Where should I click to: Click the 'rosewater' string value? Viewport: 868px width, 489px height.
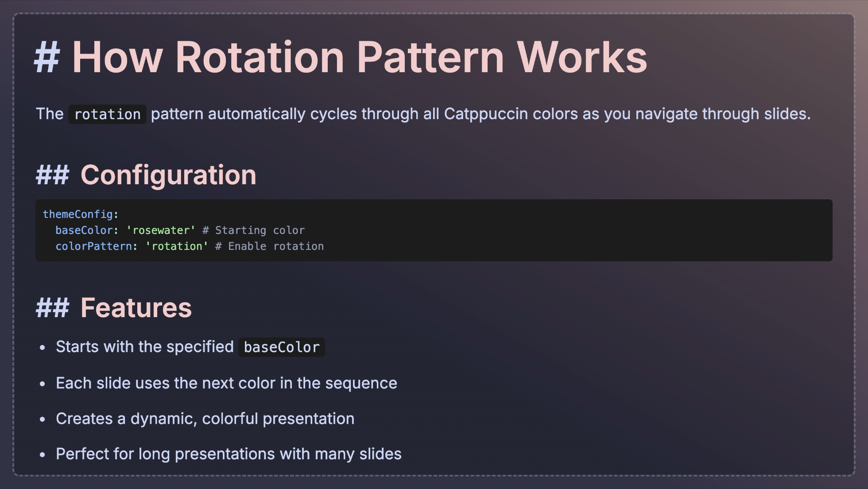[161, 230]
